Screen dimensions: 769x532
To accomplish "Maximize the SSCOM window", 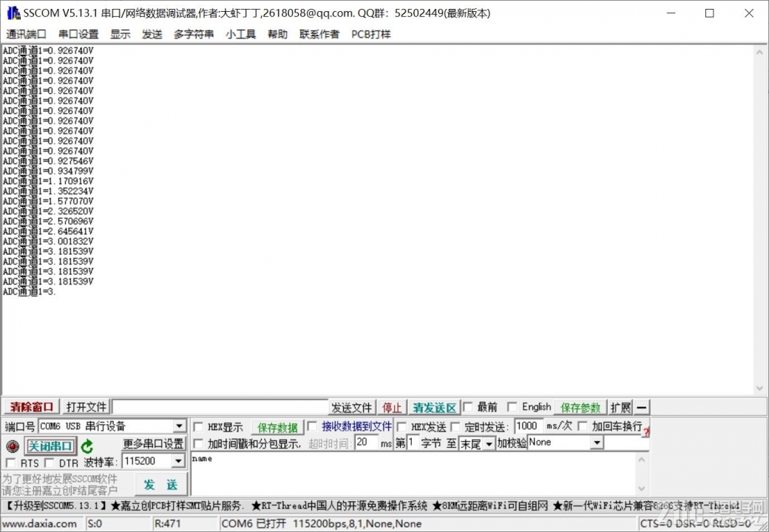I will (709, 13).
